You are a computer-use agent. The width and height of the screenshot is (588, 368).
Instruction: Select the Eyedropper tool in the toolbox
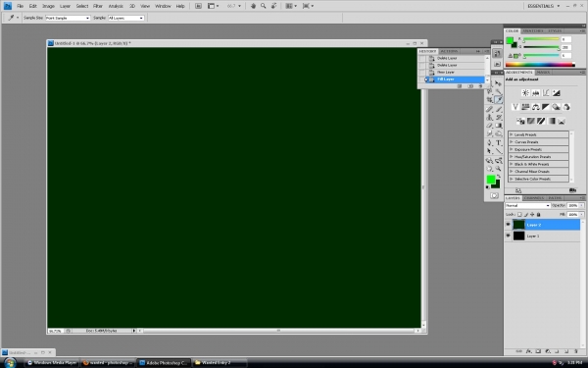point(499,100)
